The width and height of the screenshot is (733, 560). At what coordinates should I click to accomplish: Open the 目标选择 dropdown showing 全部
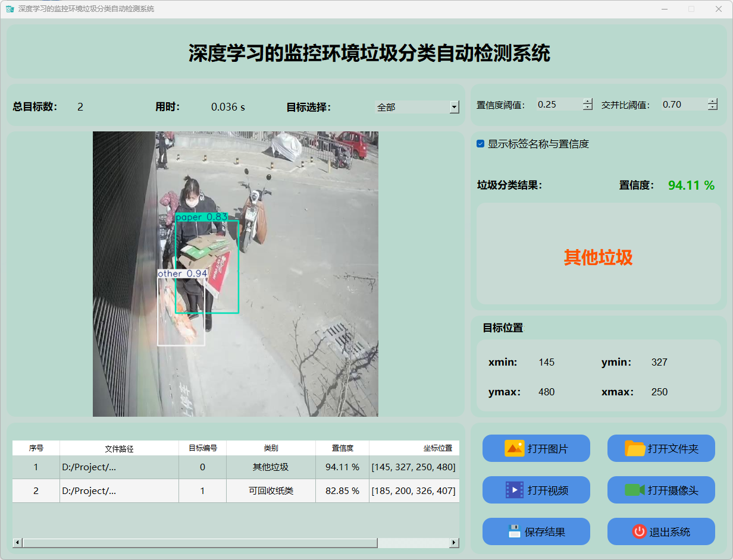coord(454,107)
